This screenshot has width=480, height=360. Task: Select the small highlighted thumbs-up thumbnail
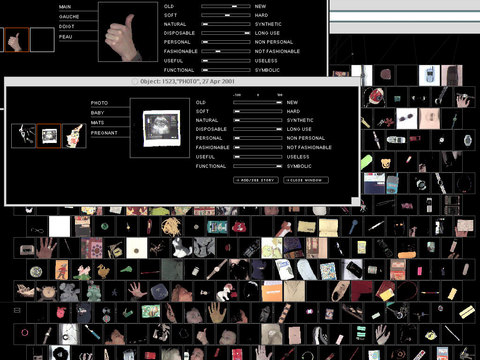(x=17, y=40)
